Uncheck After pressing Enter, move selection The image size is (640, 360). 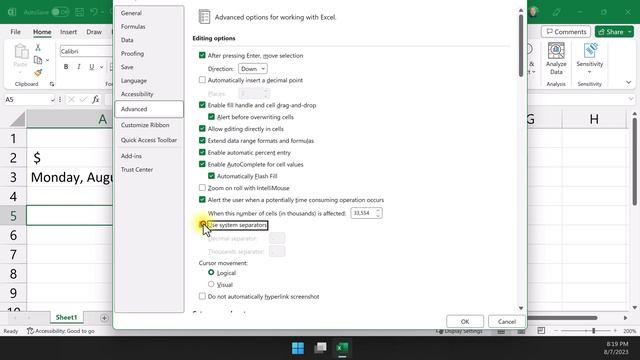point(202,55)
